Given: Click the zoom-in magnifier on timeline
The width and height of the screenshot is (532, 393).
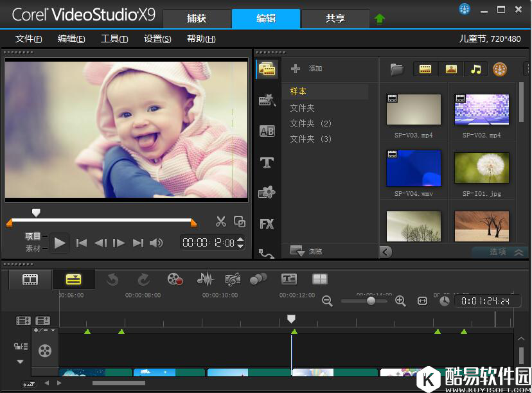Looking at the screenshot, I should click(400, 301).
